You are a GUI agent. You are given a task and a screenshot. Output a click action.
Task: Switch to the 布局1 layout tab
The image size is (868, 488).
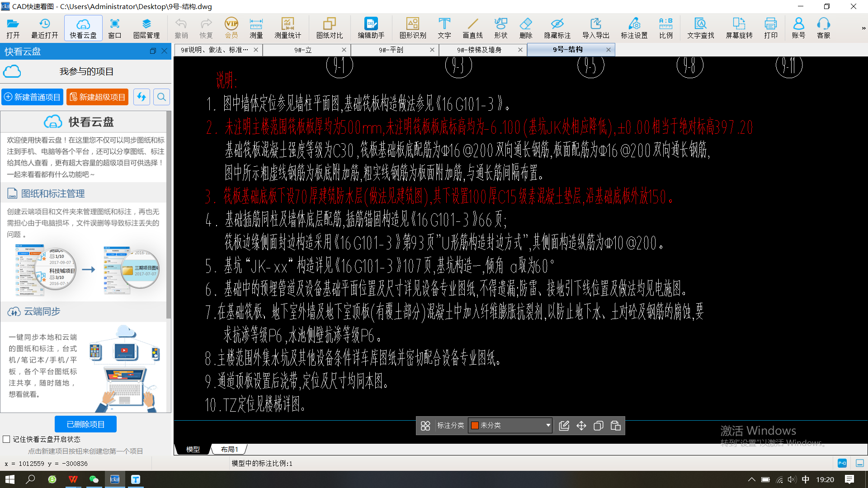[x=229, y=449]
